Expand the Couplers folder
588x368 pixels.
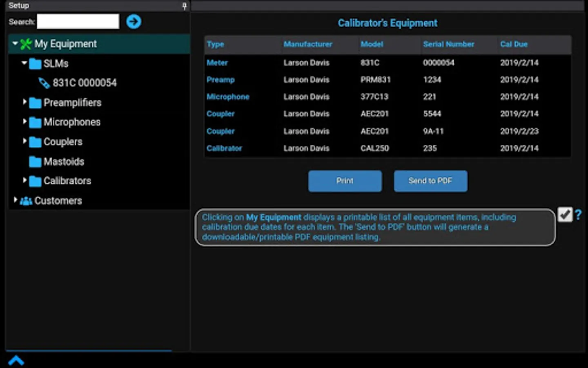(x=24, y=141)
